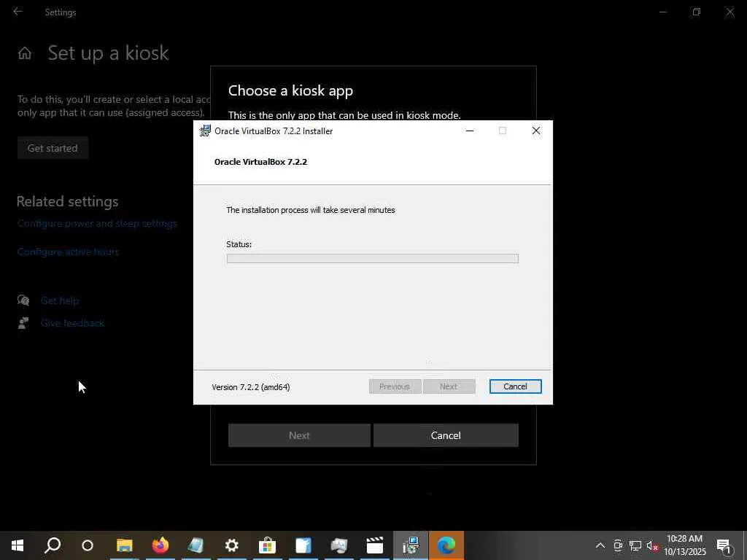Click the network icon in system tray
The height and width of the screenshot is (560, 747).
point(635,545)
